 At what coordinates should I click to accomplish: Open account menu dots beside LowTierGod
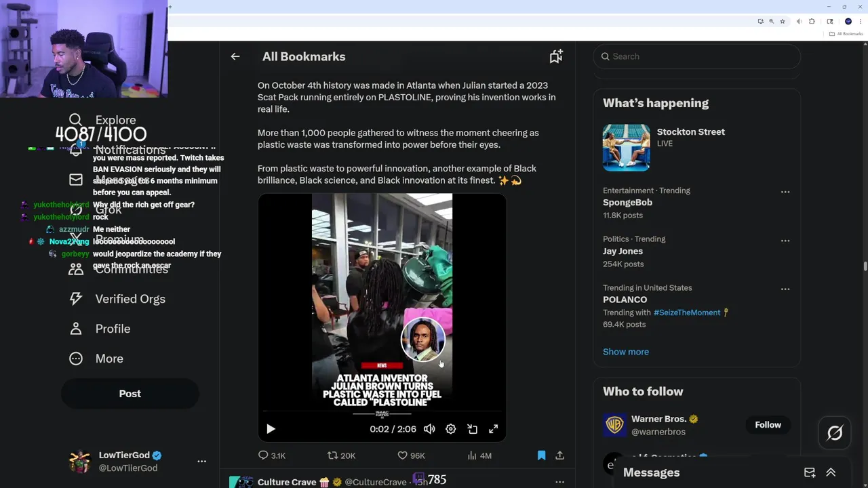(201, 462)
